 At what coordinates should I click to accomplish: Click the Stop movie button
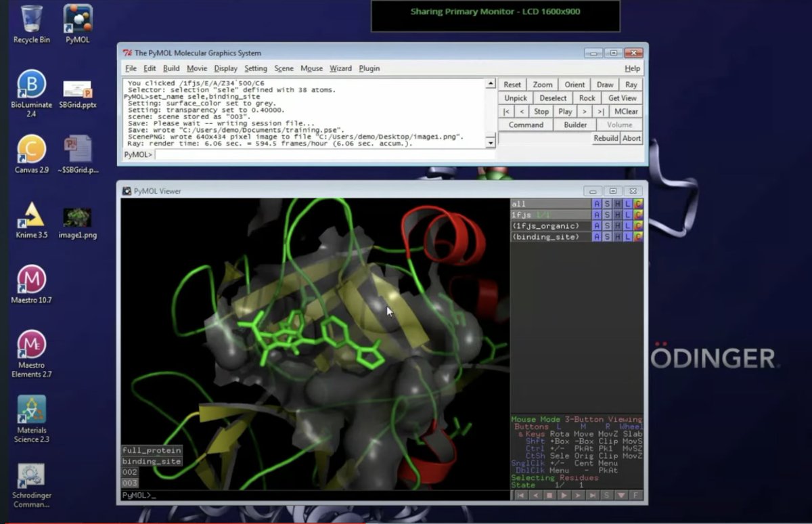coord(541,112)
